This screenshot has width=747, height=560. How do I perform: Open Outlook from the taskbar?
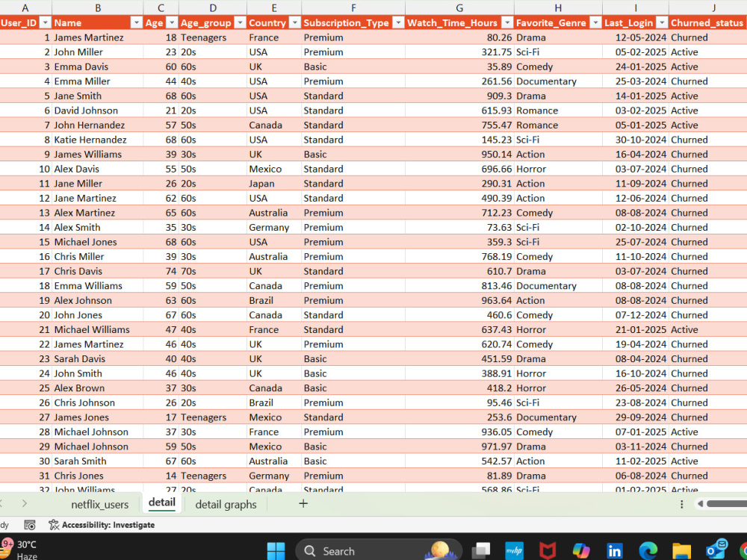[x=716, y=550]
